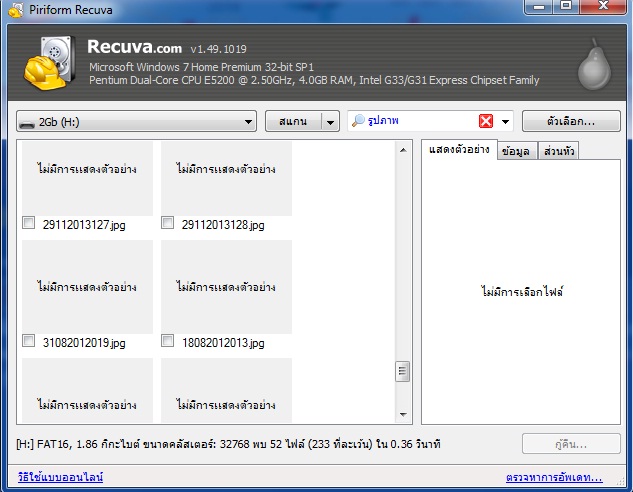Click the file name 29112013127.jpg
This screenshot has height=492, width=633.
(x=84, y=225)
